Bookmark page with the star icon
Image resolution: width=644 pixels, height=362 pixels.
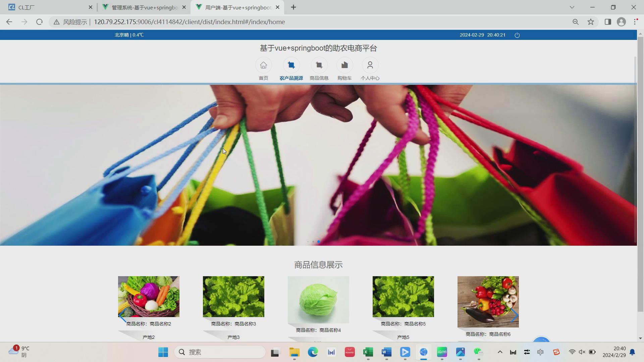(x=591, y=22)
